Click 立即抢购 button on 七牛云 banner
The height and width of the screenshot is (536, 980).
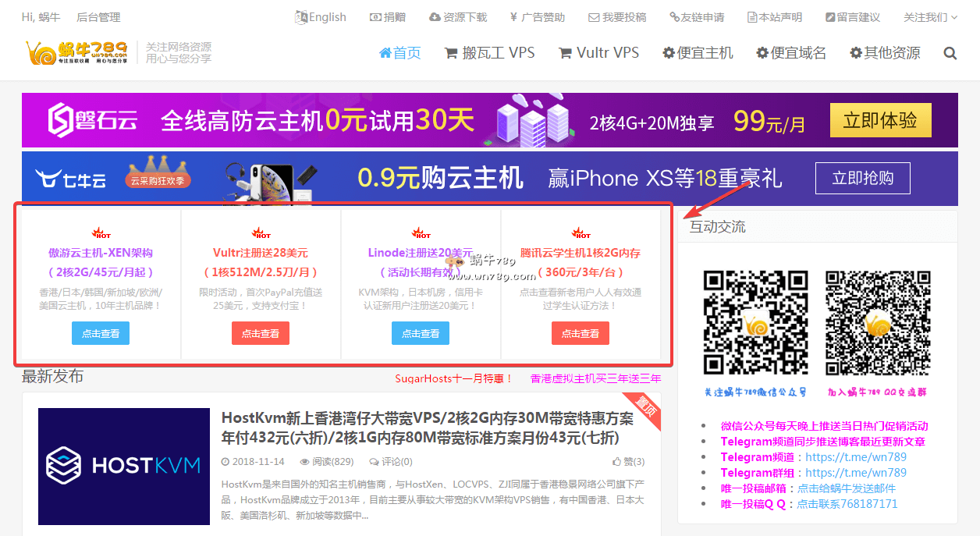point(862,178)
